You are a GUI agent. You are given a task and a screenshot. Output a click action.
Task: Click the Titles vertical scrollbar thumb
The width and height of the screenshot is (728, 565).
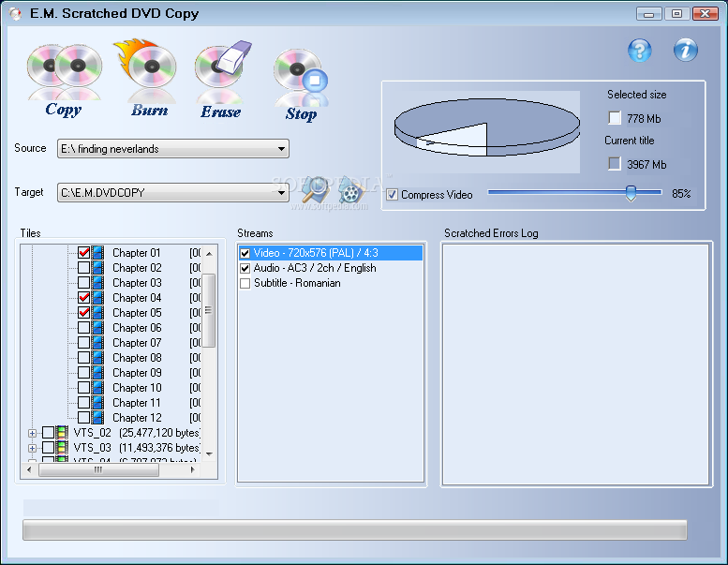pyautogui.click(x=209, y=310)
